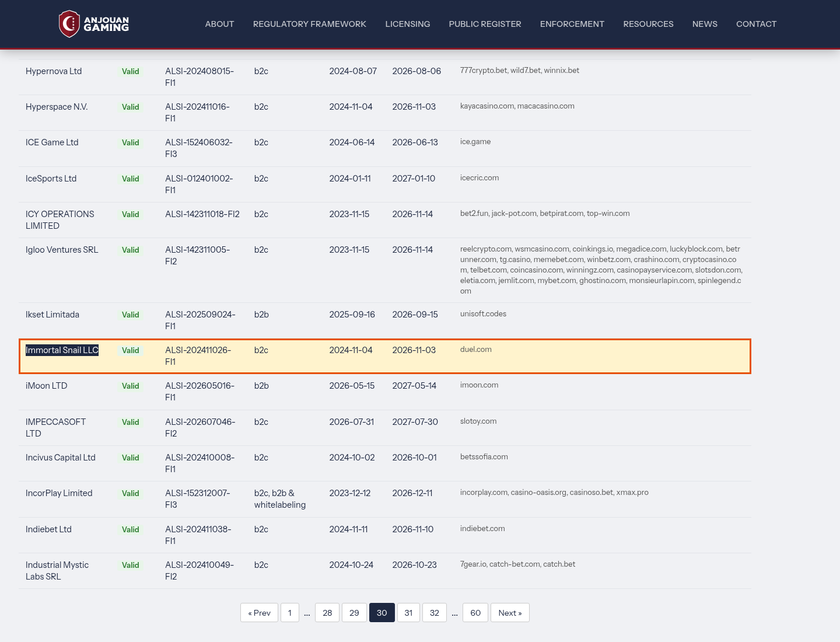The height and width of the screenshot is (642, 840).
Task: Select Industrial Mystic Labs SRL name
Action: pos(57,571)
